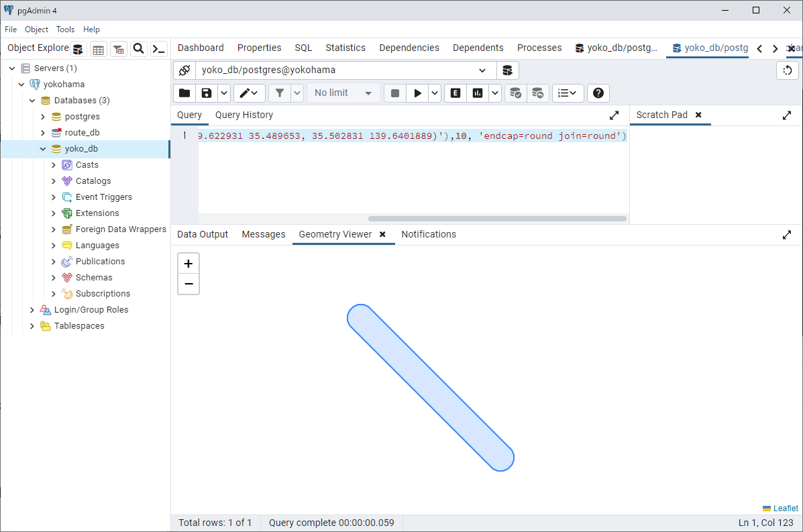The image size is (803, 532).
Task: Run Explain on the query
Action: click(456, 93)
